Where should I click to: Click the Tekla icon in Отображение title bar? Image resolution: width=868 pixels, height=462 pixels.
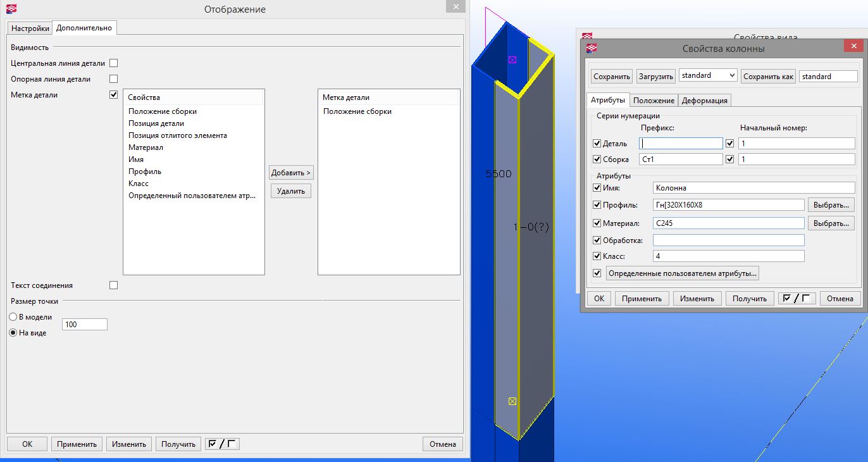[10, 9]
